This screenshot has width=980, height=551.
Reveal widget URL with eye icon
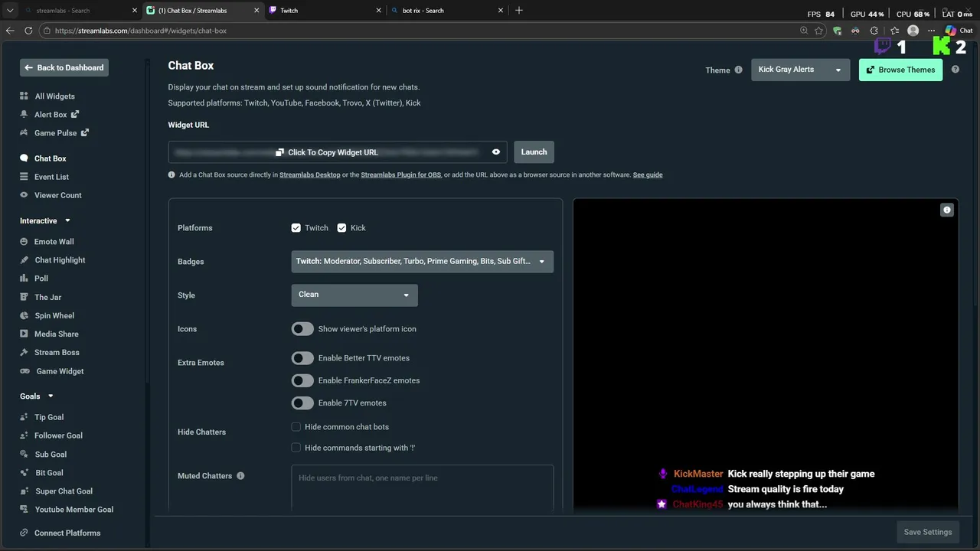[496, 152]
